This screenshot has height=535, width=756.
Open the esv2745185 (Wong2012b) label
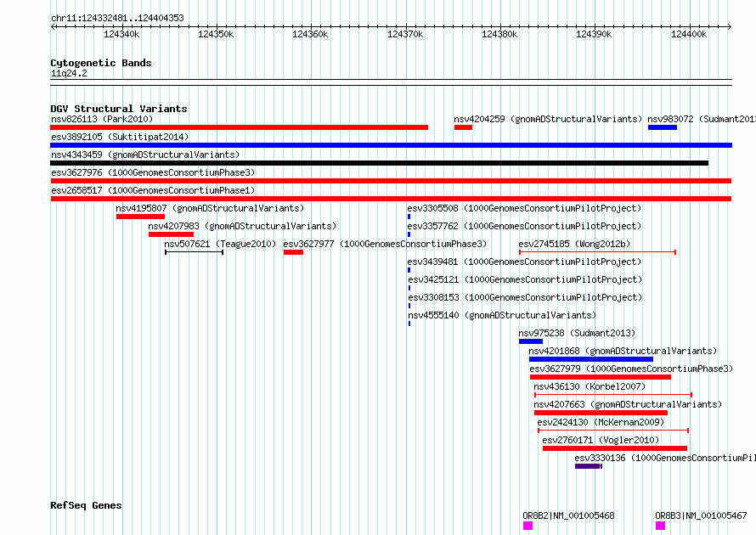pos(574,244)
